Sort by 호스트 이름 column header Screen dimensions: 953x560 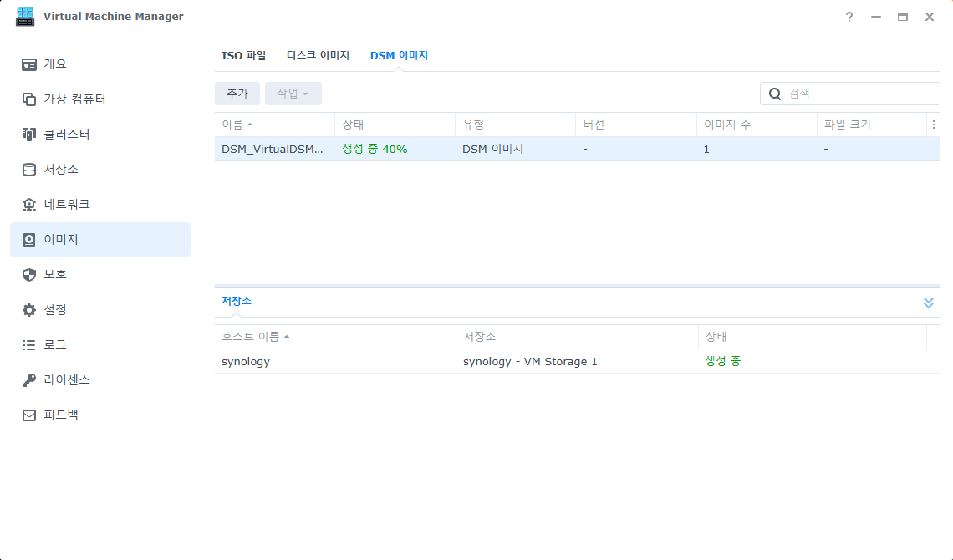point(335,337)
